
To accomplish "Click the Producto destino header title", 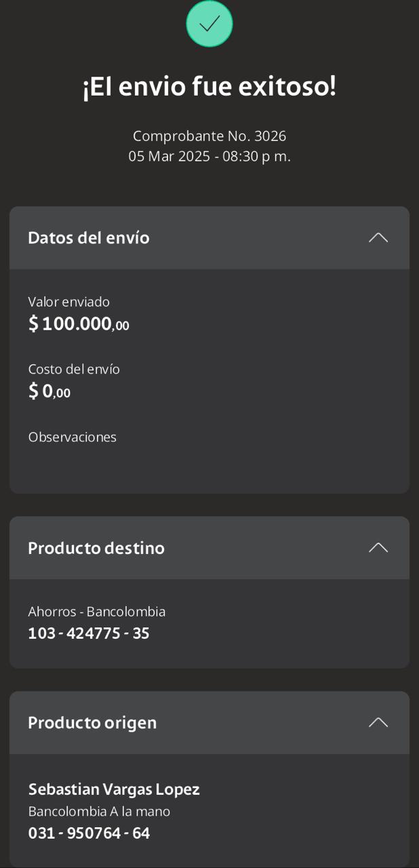I will pyautogui.click(x=96, y=548).
